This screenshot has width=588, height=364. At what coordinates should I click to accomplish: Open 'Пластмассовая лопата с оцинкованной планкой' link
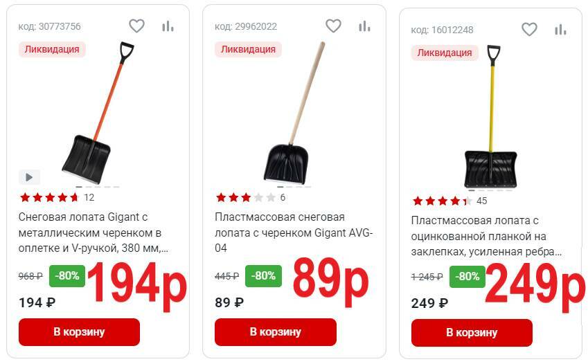click(486, 236)
